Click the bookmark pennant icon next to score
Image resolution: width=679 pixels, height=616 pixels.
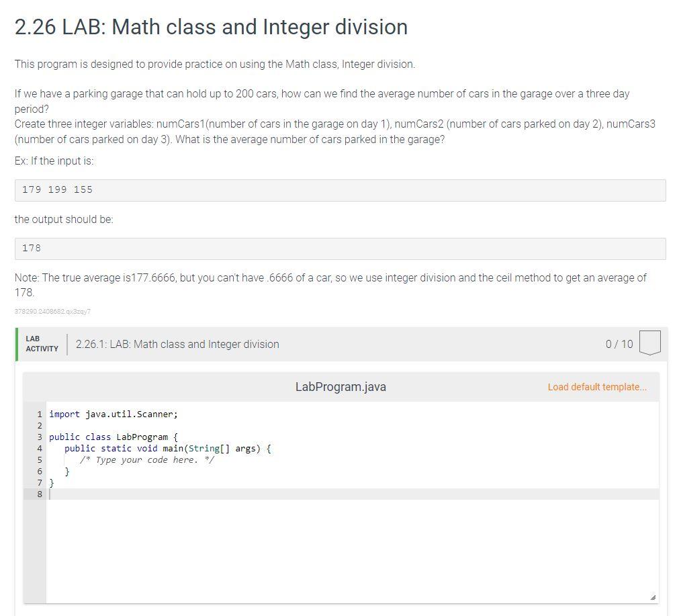coord(650,343)
